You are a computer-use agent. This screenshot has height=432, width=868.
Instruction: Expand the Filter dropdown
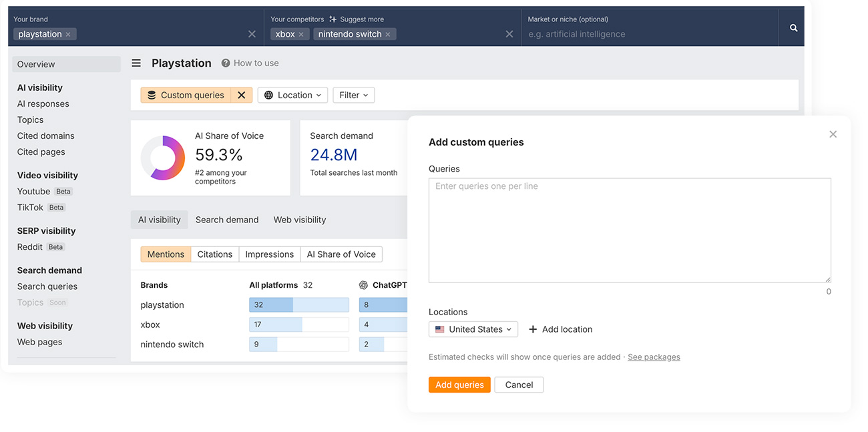coord(353,95)
